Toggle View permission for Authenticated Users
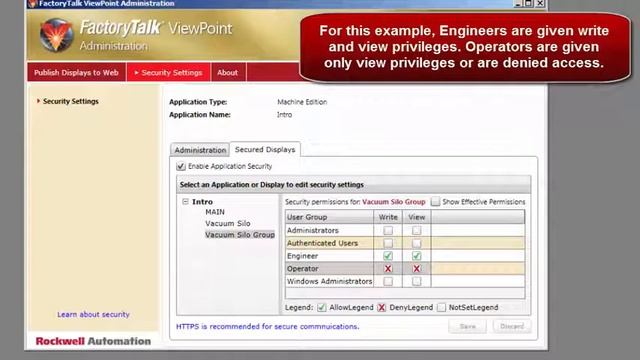 point(416,243)
